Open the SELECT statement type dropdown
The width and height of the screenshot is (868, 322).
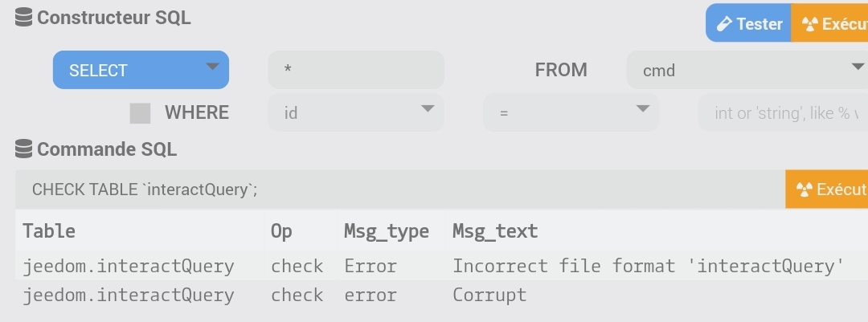[141, 70]
